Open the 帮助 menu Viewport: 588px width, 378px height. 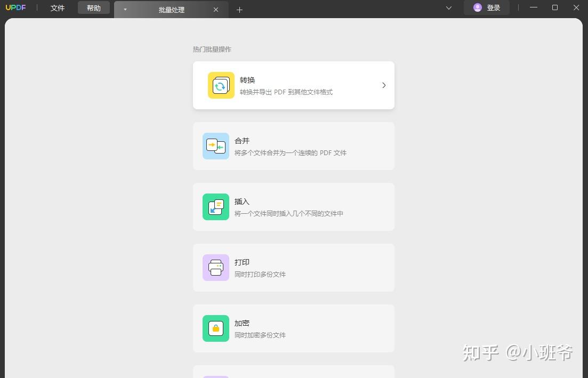(x=94, y=7)
